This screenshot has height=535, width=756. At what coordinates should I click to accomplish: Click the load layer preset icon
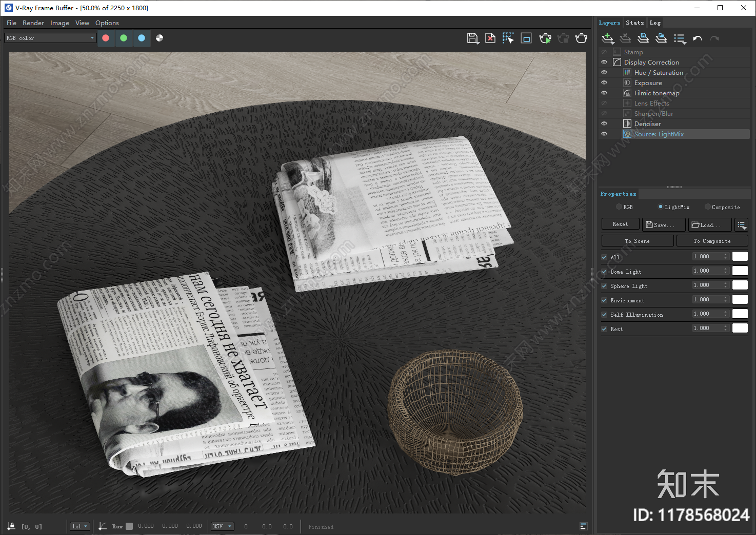pyautogui.click(x=661, y=38)
